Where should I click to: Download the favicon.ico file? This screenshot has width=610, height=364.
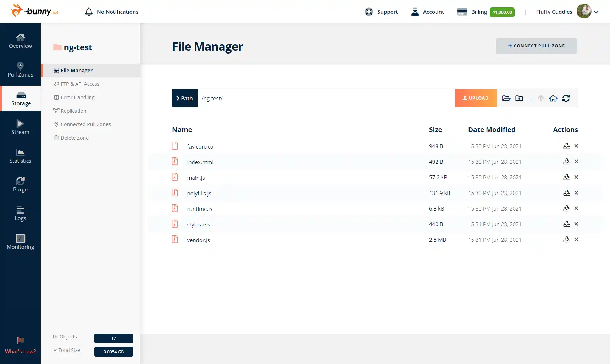(566, 146)
